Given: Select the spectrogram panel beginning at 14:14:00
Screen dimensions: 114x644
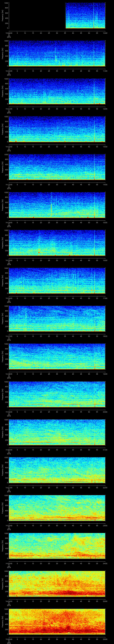Looking at the screenshot, I should coord(57,205).
